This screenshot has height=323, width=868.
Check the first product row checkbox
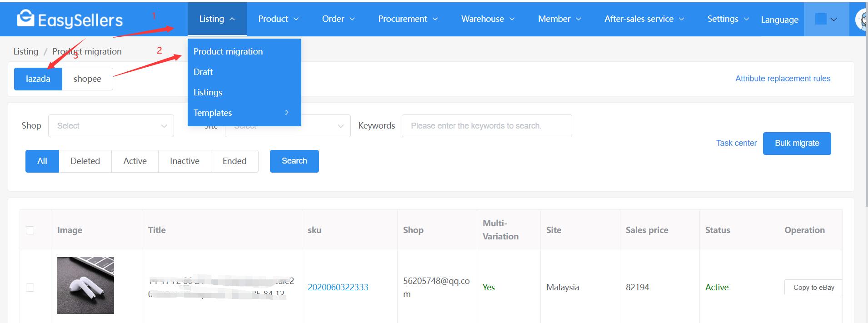[30, 288]
